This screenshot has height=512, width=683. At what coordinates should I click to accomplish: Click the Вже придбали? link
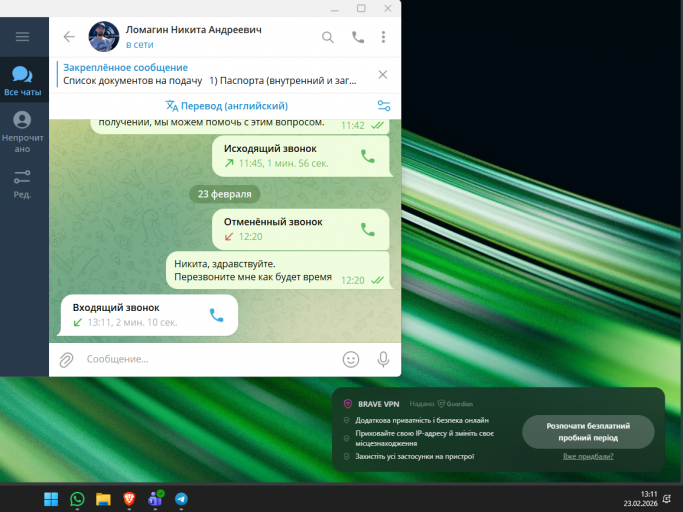coord(588,456)
